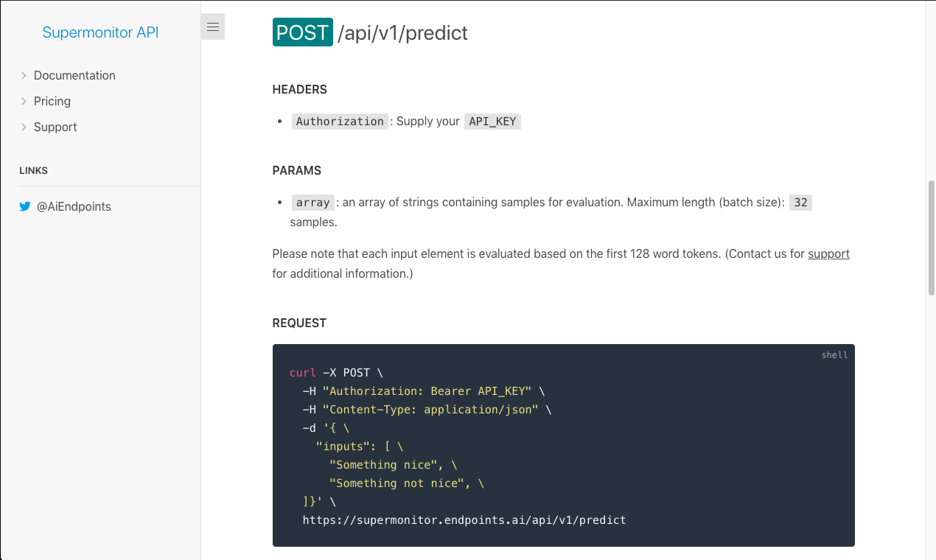
Task: Click the HEADERS section heading
Action: click(x=299, y=90)
